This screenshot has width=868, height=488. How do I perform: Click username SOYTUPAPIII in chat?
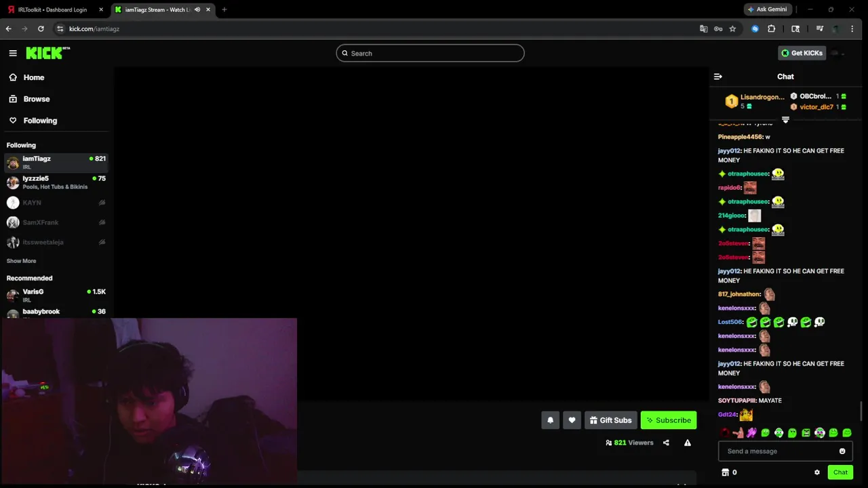tap(738, 401)
